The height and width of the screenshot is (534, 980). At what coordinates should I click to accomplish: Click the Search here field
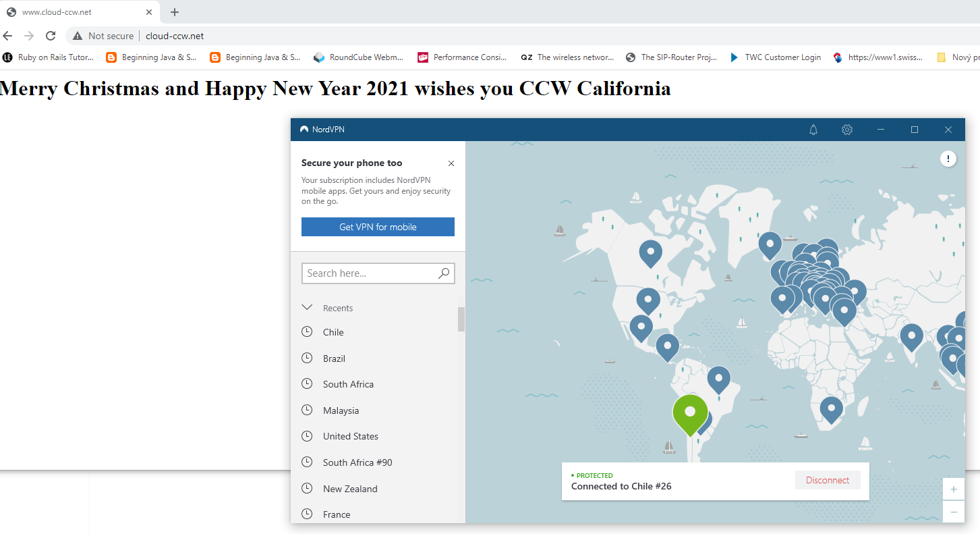(x=378, y=273)
